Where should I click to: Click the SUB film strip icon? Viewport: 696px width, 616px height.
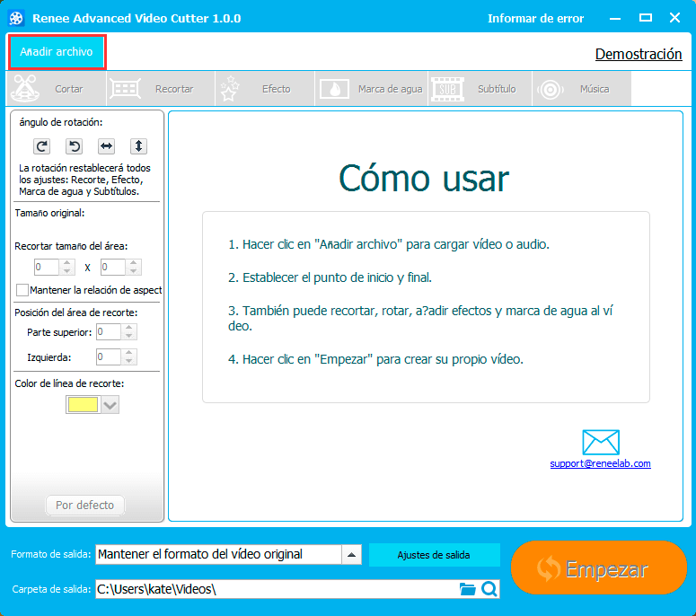(447, 89)
